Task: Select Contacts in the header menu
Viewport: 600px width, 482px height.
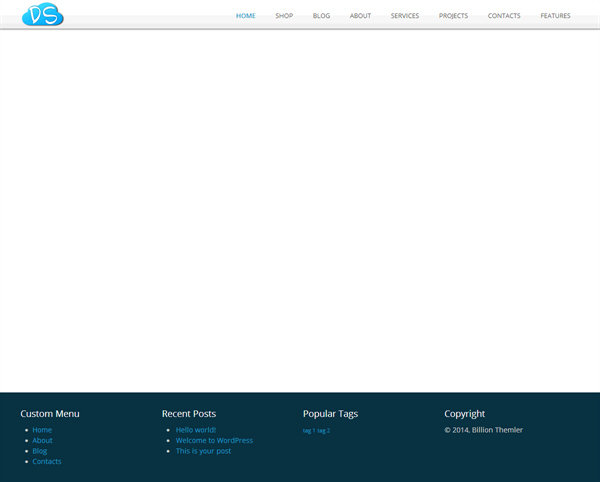Action: tap(504, 16)
